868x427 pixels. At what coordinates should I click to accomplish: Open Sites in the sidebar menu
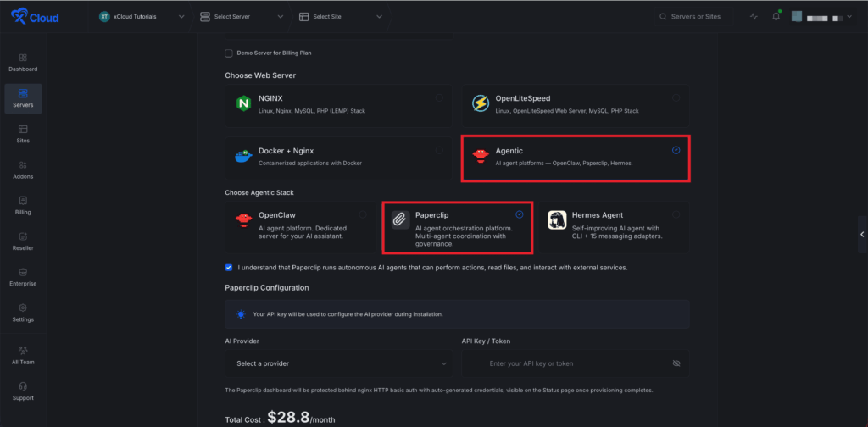pos(23,134)
